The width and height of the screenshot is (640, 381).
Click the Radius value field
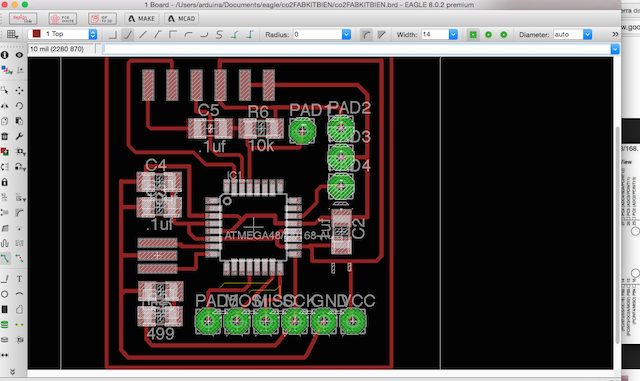tap(317, 35)
